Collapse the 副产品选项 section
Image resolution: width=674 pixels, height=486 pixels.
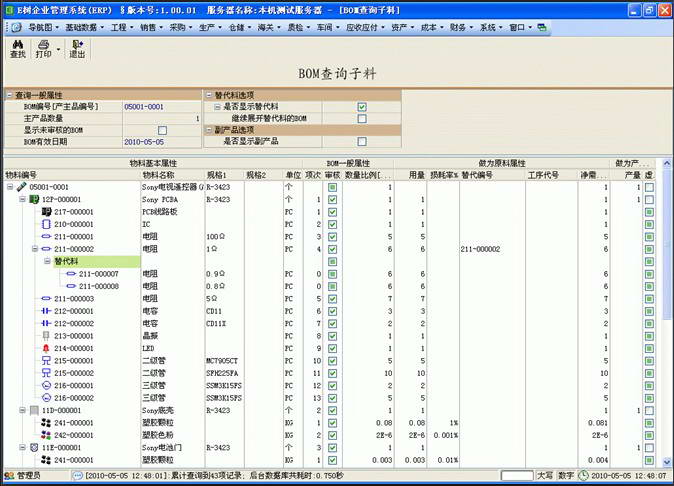click(x=209, y=130)
